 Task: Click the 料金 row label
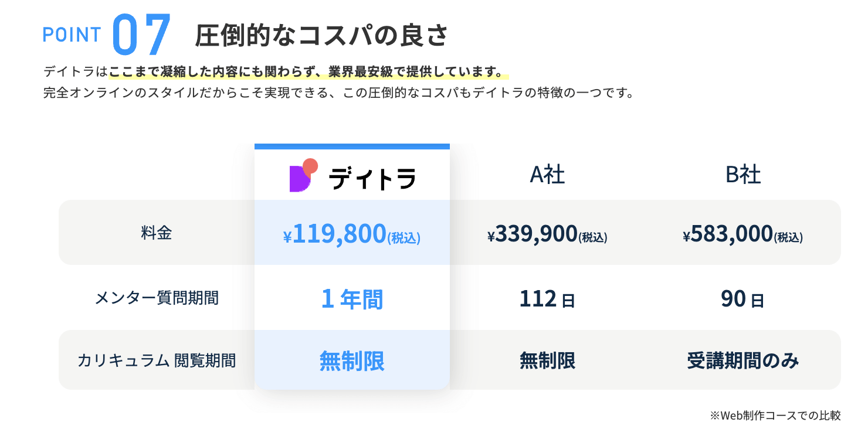[x=157, y=233]
